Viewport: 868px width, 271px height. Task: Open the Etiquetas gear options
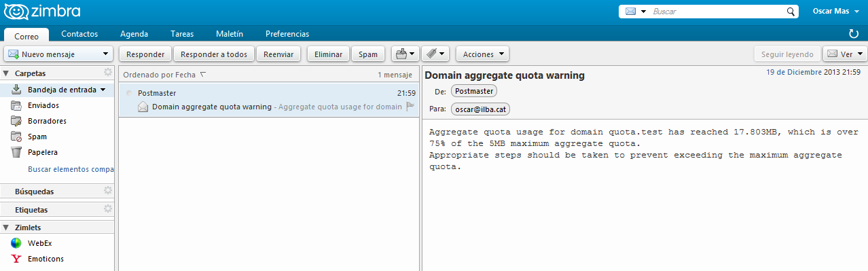click(107, 209)
